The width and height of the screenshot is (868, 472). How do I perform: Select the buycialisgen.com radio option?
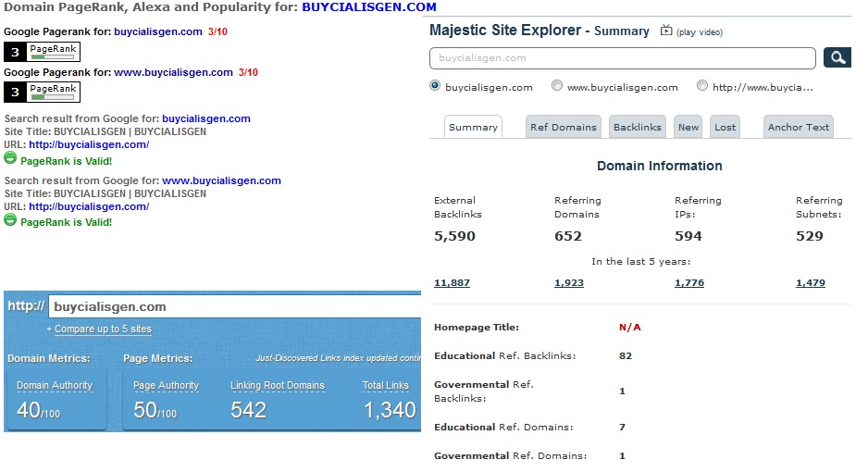[x=435, y=86]
